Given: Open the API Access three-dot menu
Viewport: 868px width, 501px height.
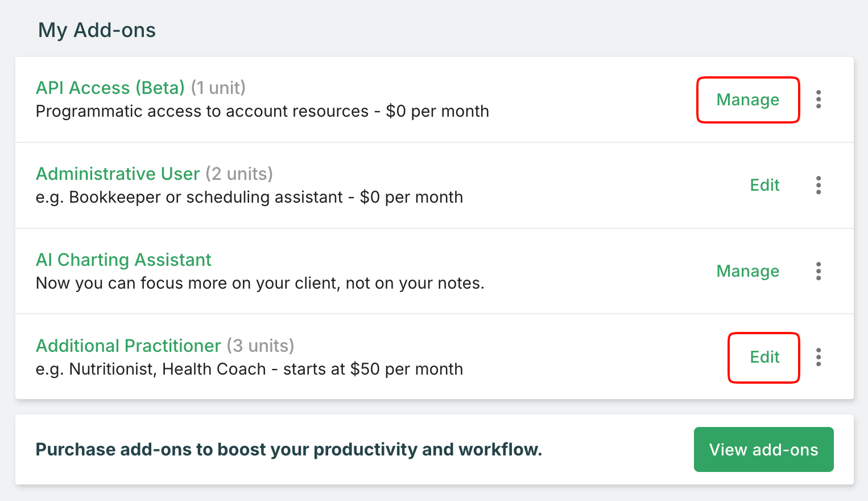Looking at the screenshot, I should pyautogui.click(x=819, y=100).
